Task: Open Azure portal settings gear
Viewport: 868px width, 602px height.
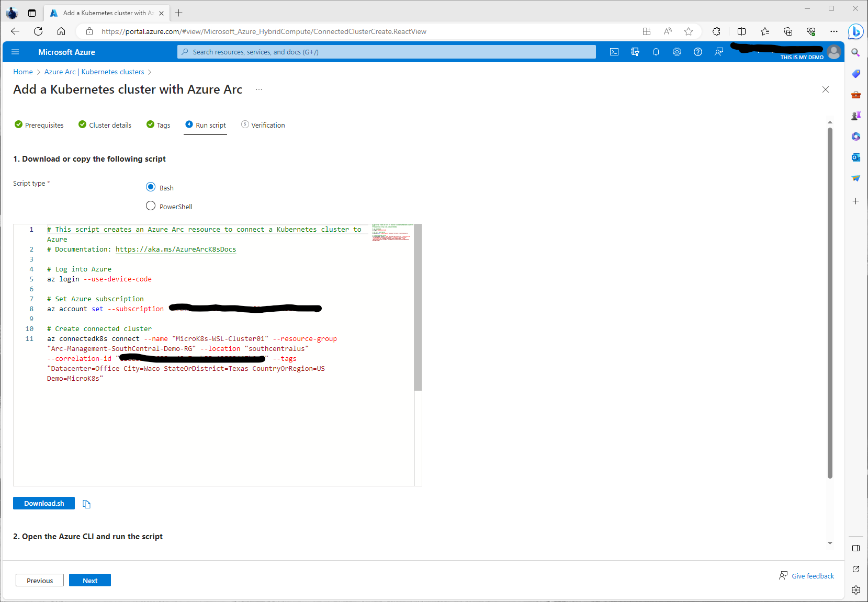Action: coord(677,52)
